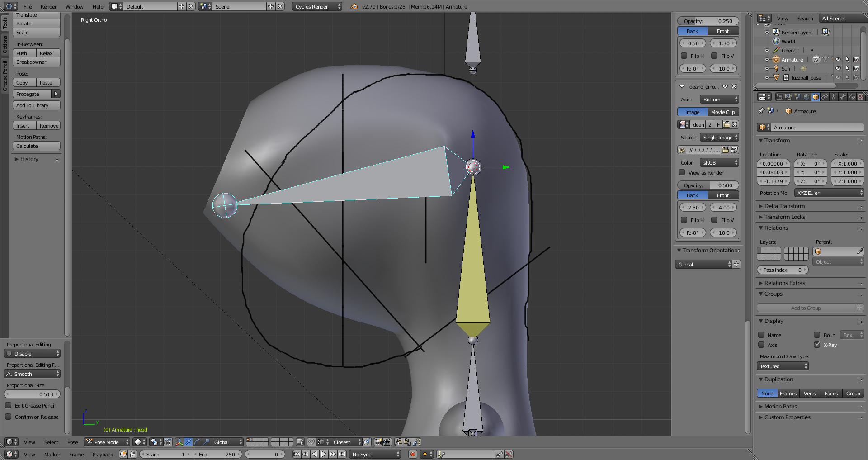Expand the Relations Extras panel
The height and width of the screenshot is (460, 868).
(784, 283)
